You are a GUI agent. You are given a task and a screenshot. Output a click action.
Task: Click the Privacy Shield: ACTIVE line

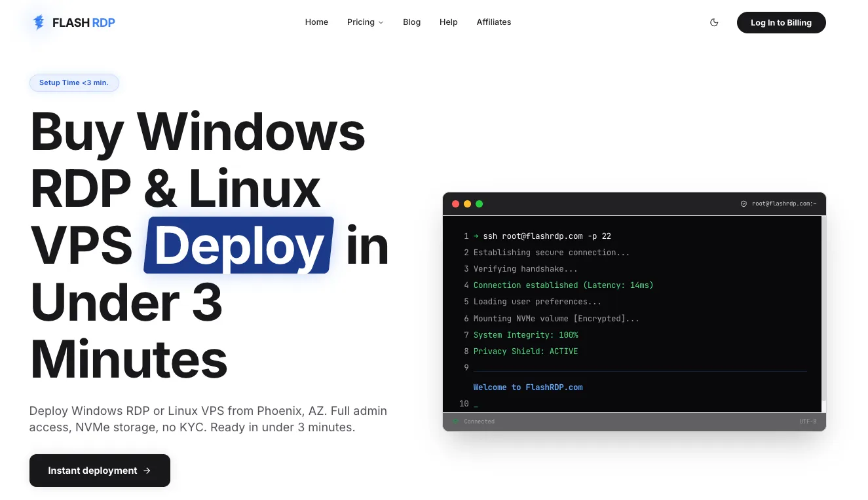(x=526, y=351)
